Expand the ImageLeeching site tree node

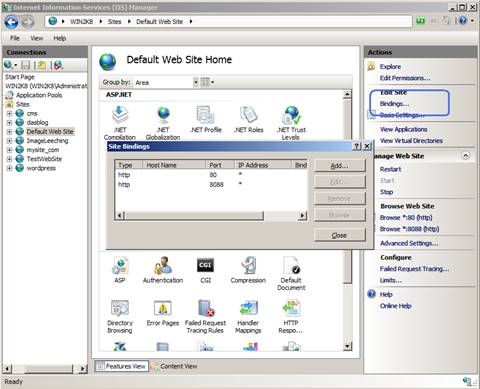tap(9, 141)
